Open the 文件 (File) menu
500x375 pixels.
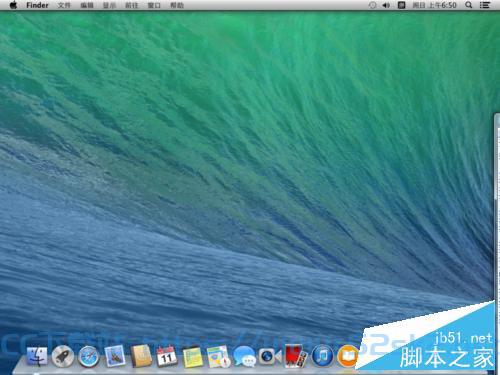pos(64,5)
